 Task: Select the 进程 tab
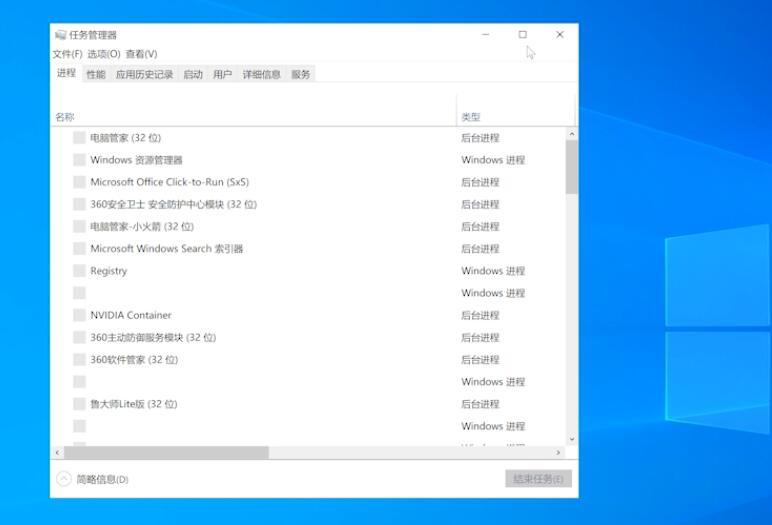(x=66, y=73)
